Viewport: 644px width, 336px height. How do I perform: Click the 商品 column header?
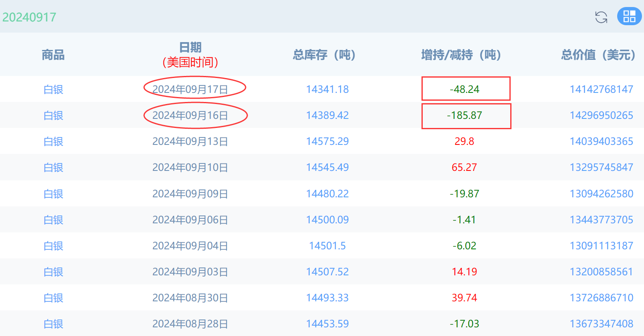[x=53, y=55]
